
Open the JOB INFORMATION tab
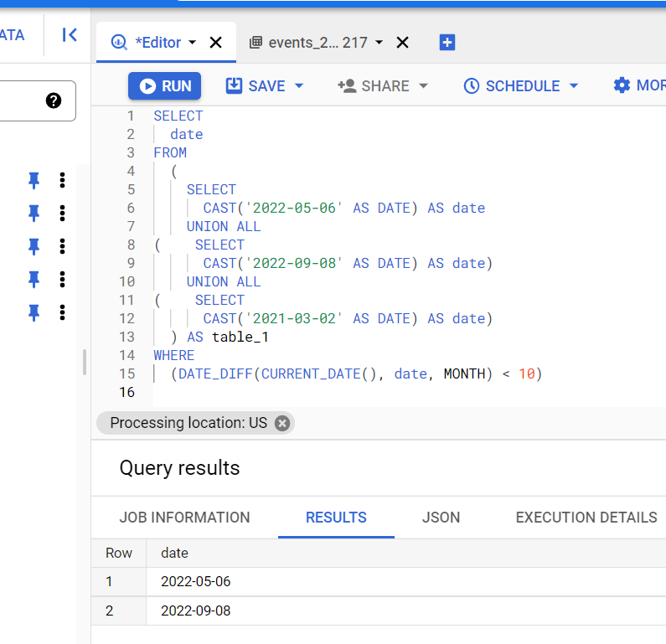[x=185, y=518]
